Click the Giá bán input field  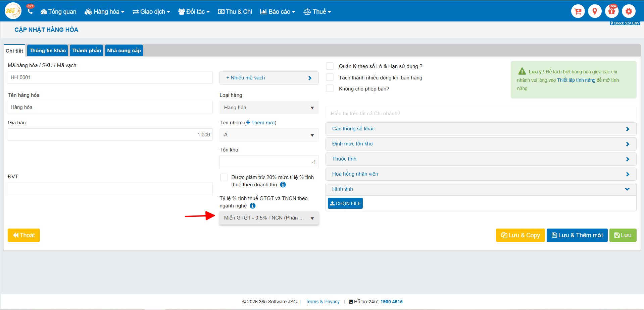[110, 135]
